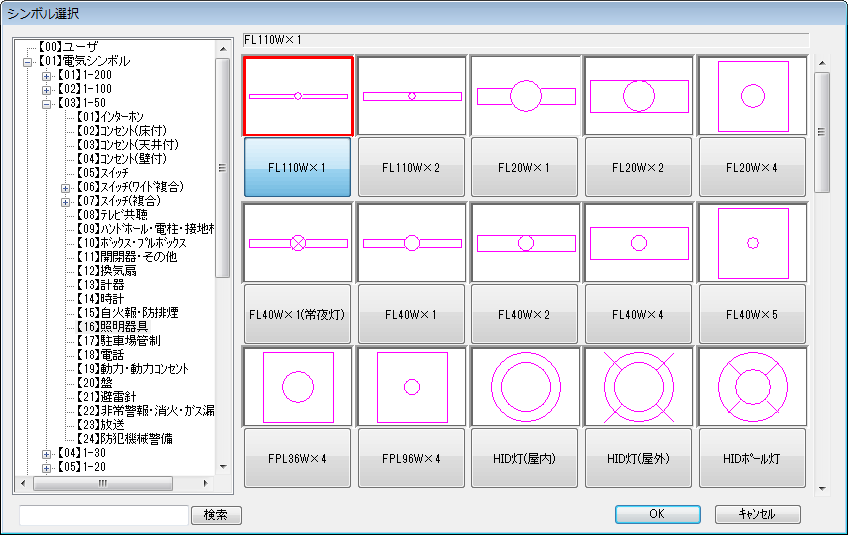Choose the FL40W×4 symbol preview
Image resolution: width=848 pixels, height=535 pixels.
click(x=639, y=243)
